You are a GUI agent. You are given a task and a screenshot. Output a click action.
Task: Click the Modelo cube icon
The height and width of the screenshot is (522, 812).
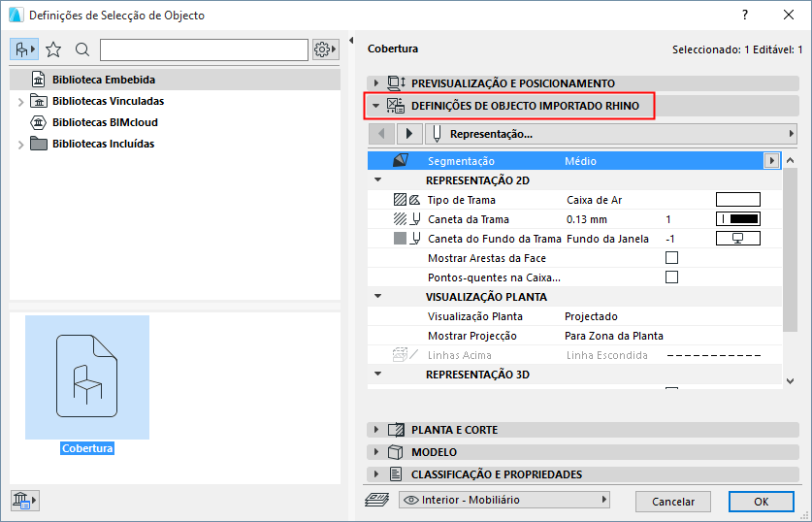396,452
